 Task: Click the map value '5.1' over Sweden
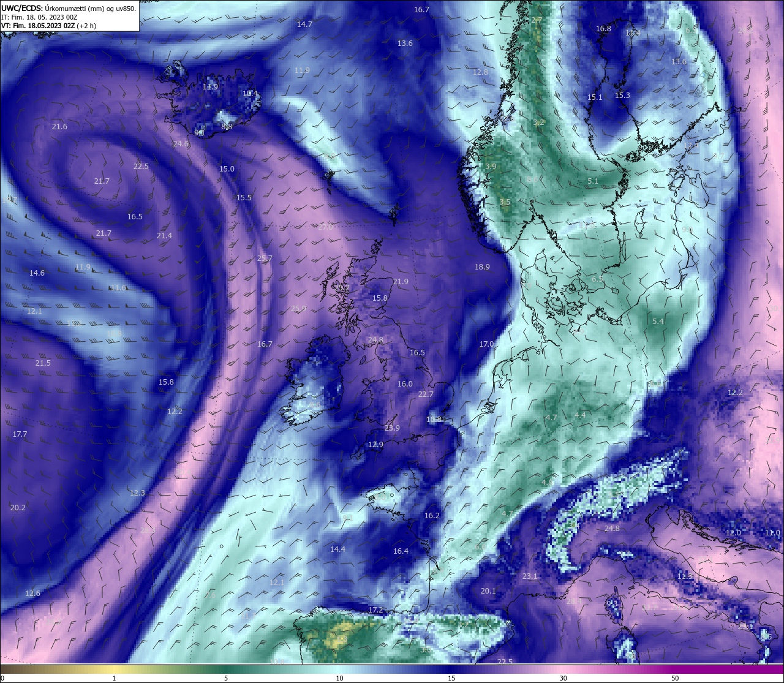click(x=592, y=181)
